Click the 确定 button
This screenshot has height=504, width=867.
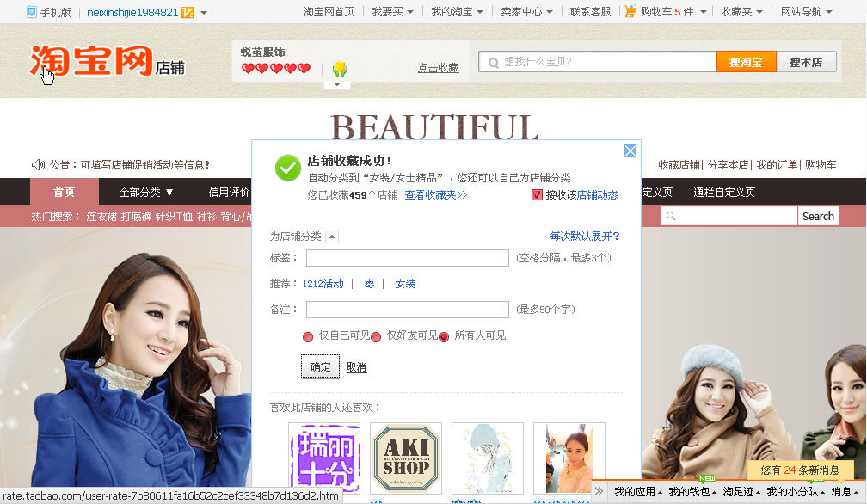tap(320, 366)
